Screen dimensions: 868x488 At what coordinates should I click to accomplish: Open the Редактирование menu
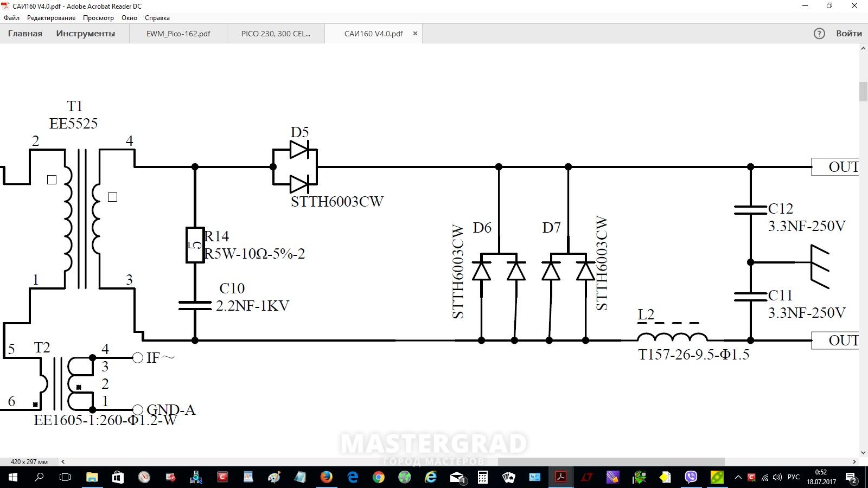(x=51, y=18)
